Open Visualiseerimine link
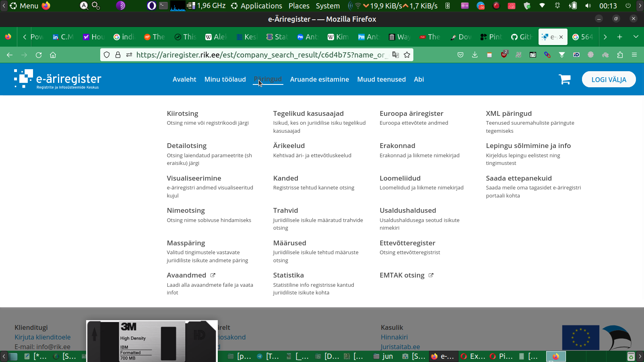This screenshot has width=644, height=362. (x=194, y=178)
